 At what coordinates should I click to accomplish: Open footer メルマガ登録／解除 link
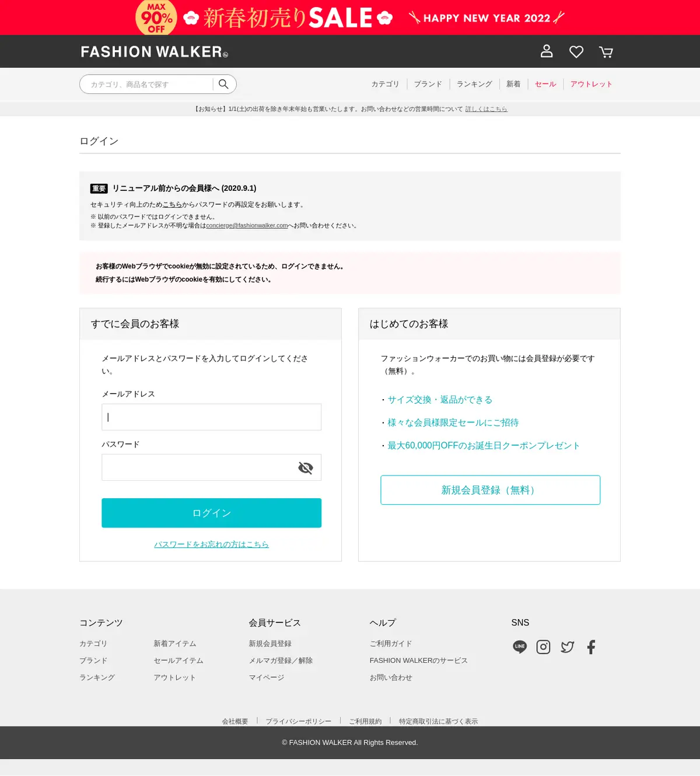281,660
